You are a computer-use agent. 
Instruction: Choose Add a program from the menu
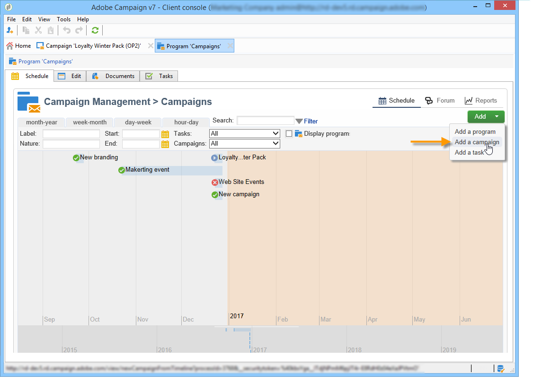(475, 132)
